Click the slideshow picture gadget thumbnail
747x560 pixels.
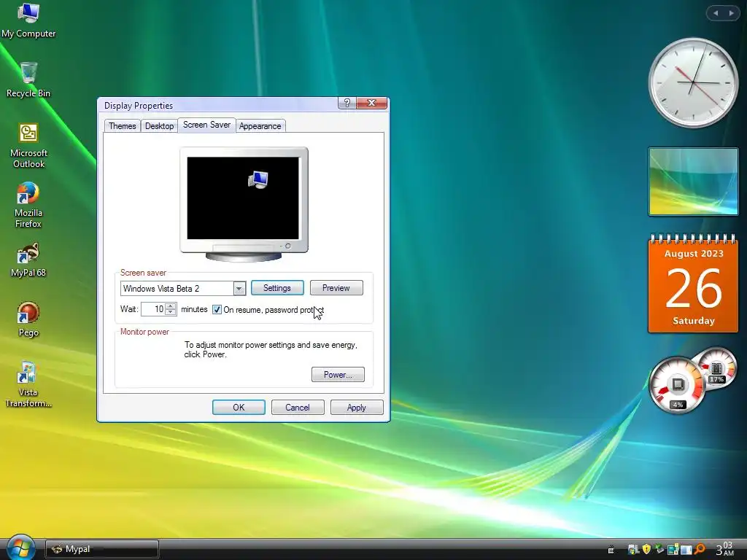pyautogui.click(x=693, y=182)
